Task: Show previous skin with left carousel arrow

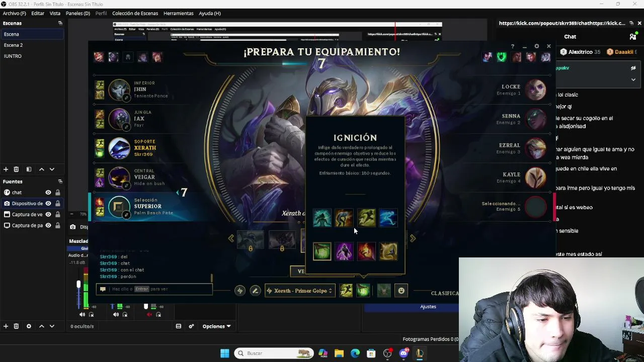Action: (231, 238)
